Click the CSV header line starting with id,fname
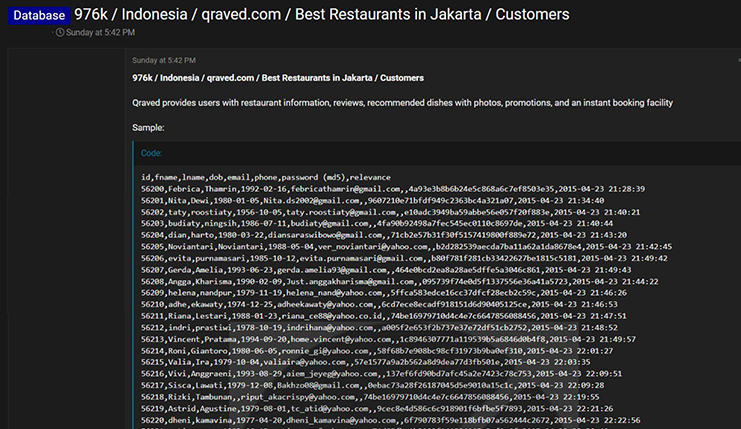741x429 pixels. [x=266, y=177]
